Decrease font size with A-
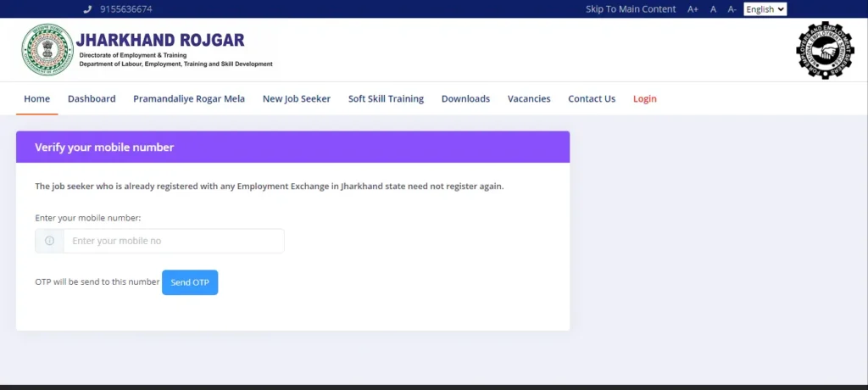868x390 pixels. click(732, 9)
